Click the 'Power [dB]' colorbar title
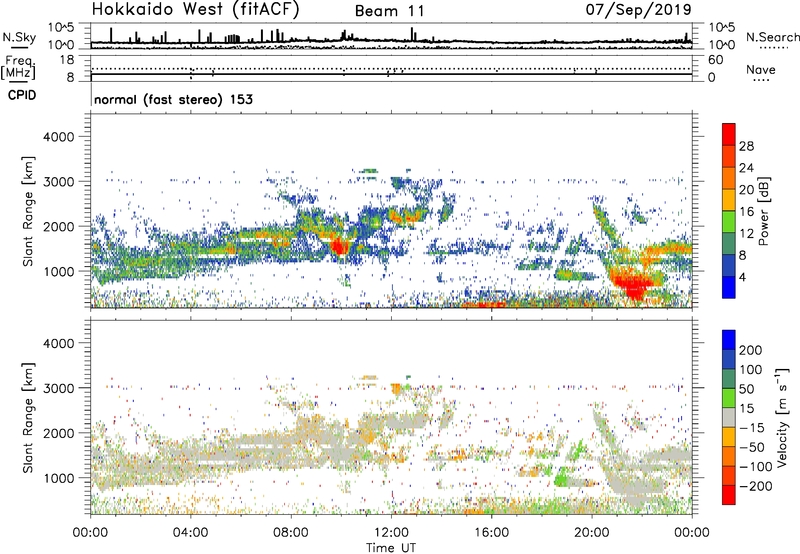 (764, 211)
